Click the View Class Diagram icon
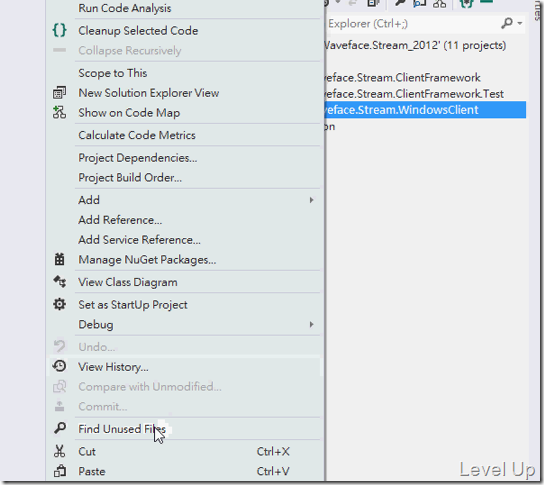The width and height of the screenshot is (544, 485). click(59, 282)
